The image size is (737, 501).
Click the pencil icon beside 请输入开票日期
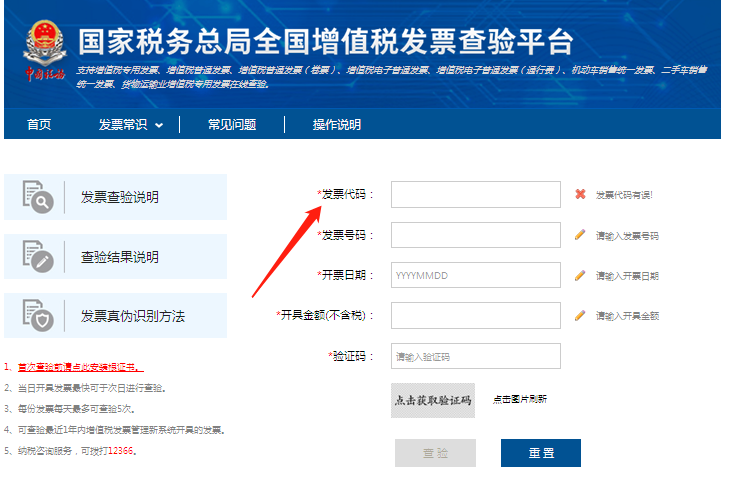point(580,275)
